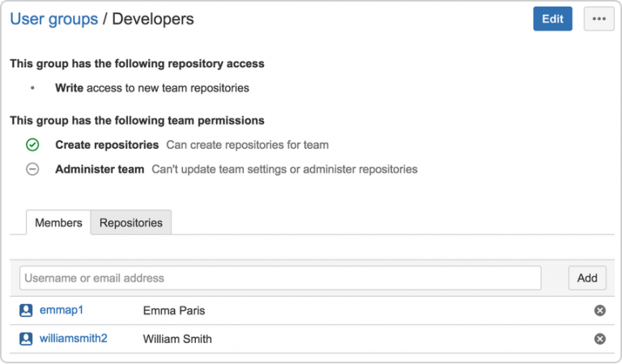Click the avatar icon for williamsmith2
The width and height of the screenshot is (622, 364).
coord(26,339)
